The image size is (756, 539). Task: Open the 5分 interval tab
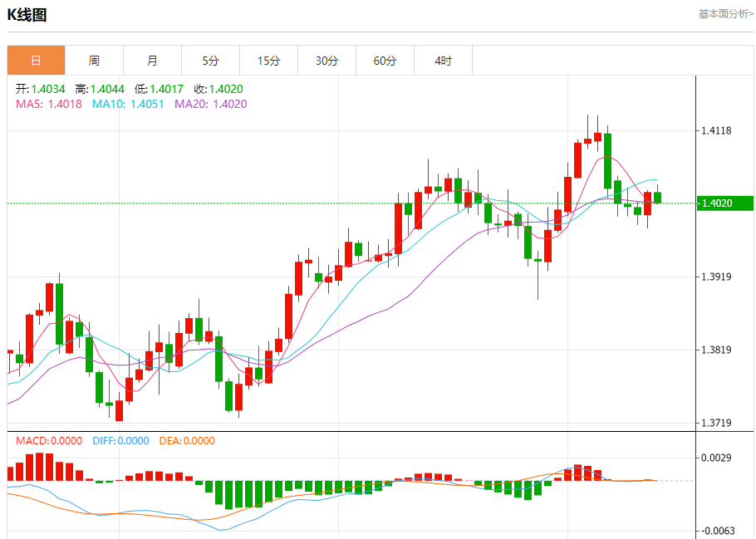click(x=211, y=61)
